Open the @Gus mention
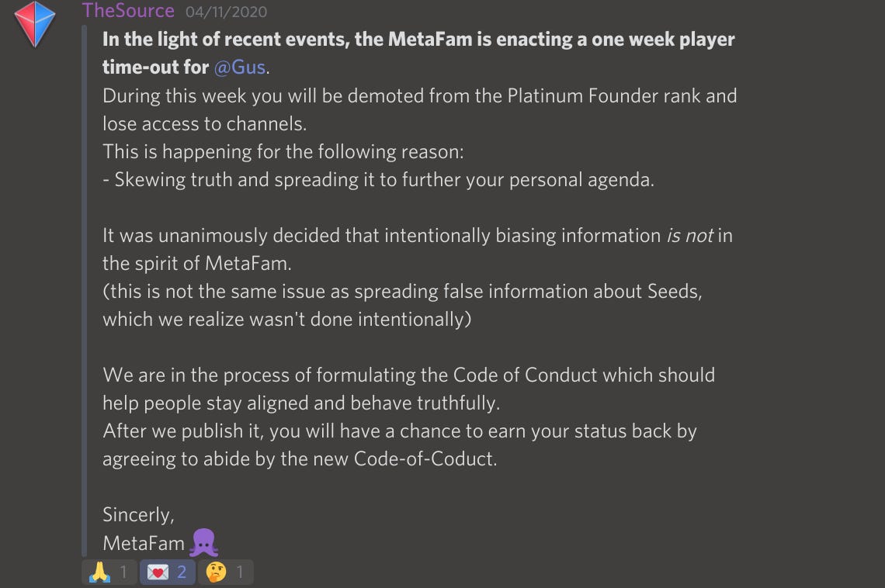The image size is (885, 588). (x=240, y=67)
